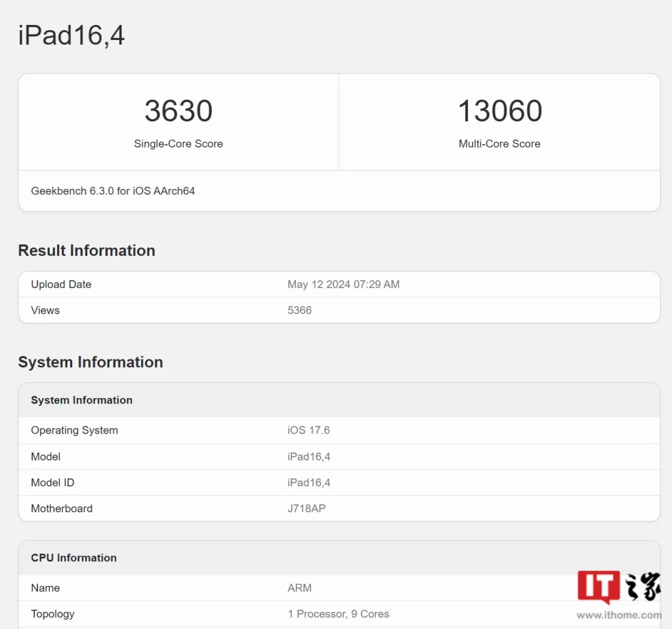The image size is (672, 629).
Task: Select the date May 12 2024 07:29 AM
Action: click(343, 284)
